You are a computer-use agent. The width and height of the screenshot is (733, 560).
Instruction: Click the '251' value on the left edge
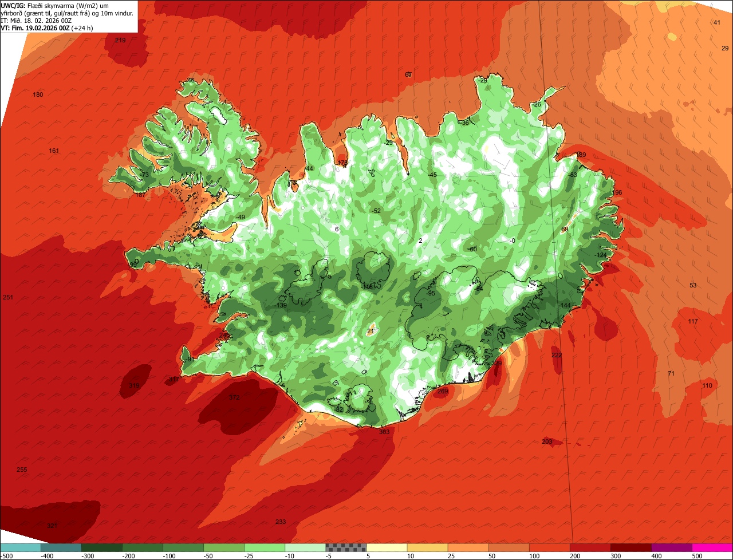coord(7,297)
